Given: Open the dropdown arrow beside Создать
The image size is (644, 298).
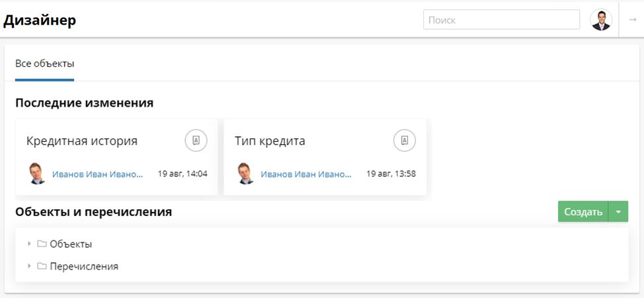Looking at the screenshot, I should coord(618,212).
